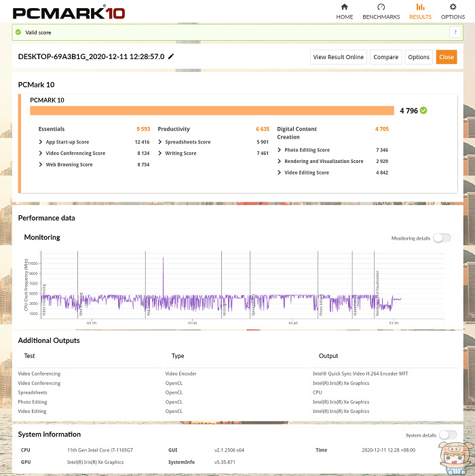
Task: Expand Photo Editing Score
Action: (280, 149)
